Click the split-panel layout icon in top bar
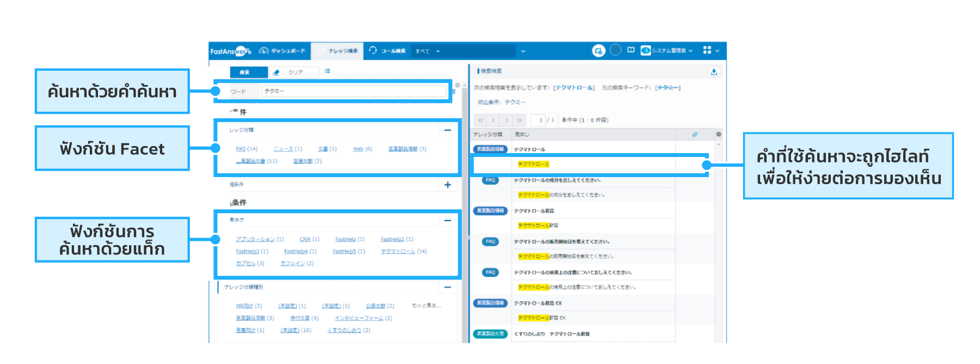980x364 pixels. click(631, 50)
